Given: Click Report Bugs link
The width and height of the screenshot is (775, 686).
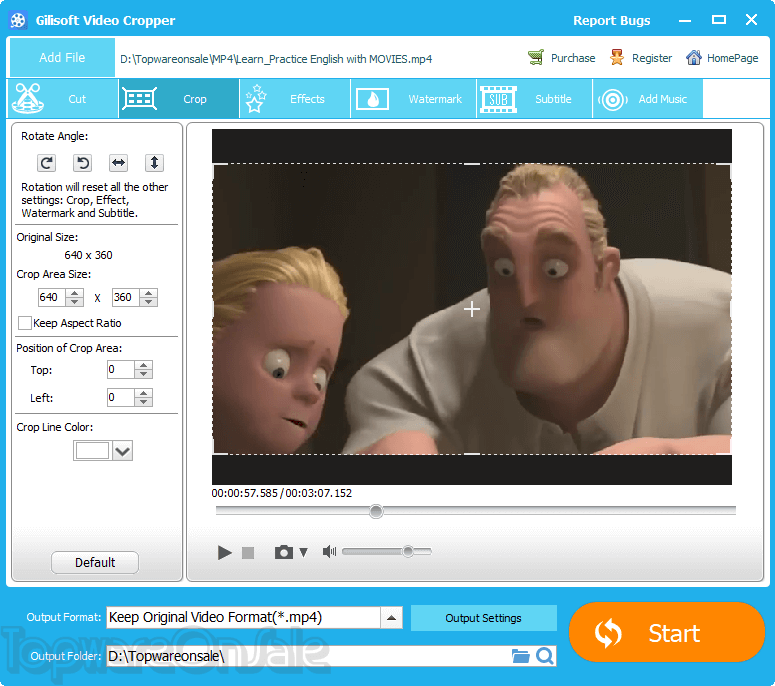Looking at the screenshot, I should pyautogui.click(x=611, y=20).
